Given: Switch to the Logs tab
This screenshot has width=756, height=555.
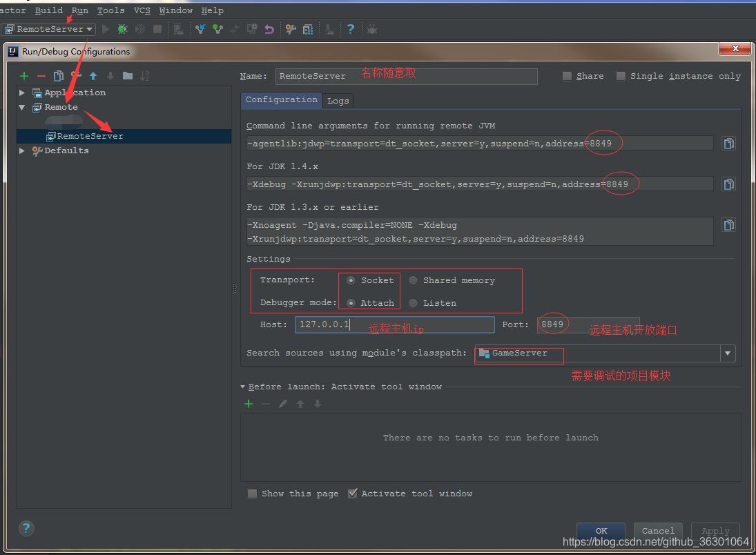Looking at the screenshot, I should [x=338, y=101].
